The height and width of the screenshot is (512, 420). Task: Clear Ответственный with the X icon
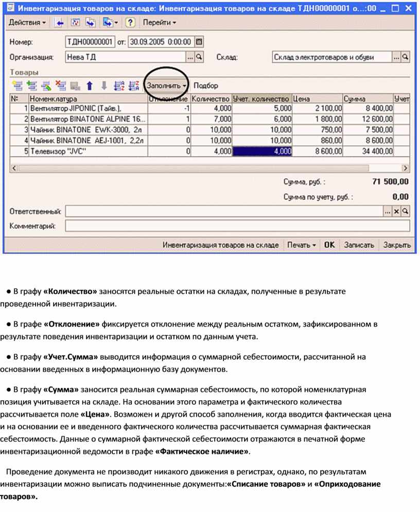tap(396, 211)
